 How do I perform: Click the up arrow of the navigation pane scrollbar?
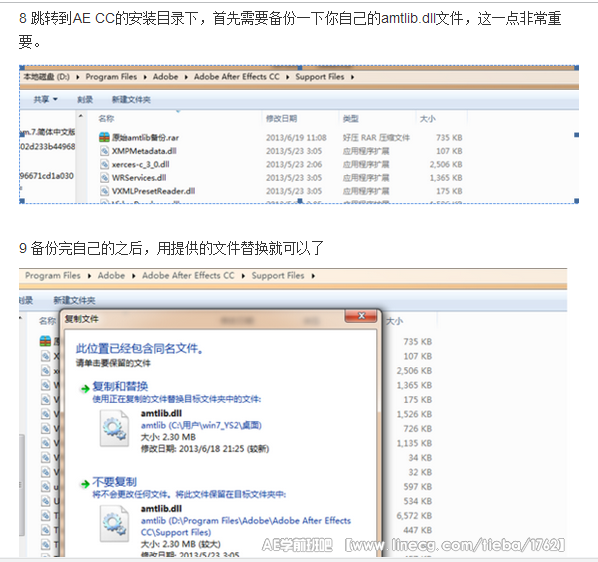coord(81,116)
